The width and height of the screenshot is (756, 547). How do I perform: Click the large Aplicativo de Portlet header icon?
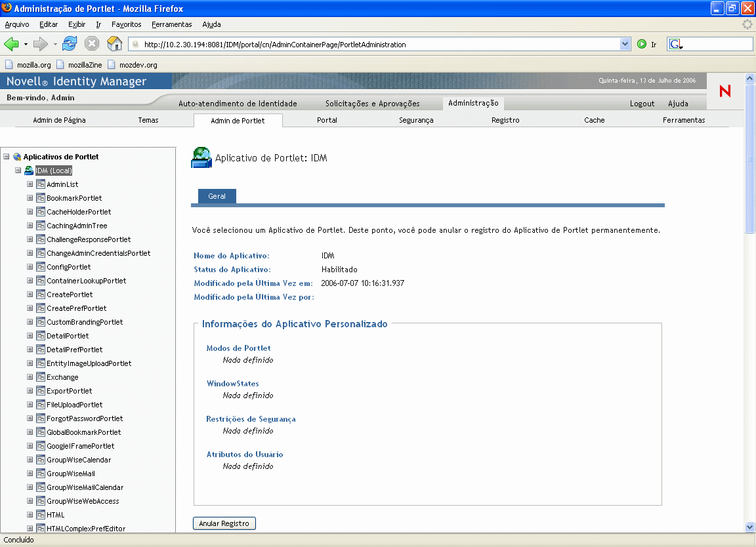(201, 157)
